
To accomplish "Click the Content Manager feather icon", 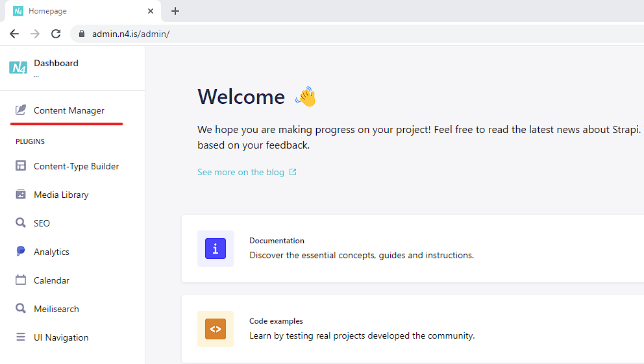I will click(21, 110).
